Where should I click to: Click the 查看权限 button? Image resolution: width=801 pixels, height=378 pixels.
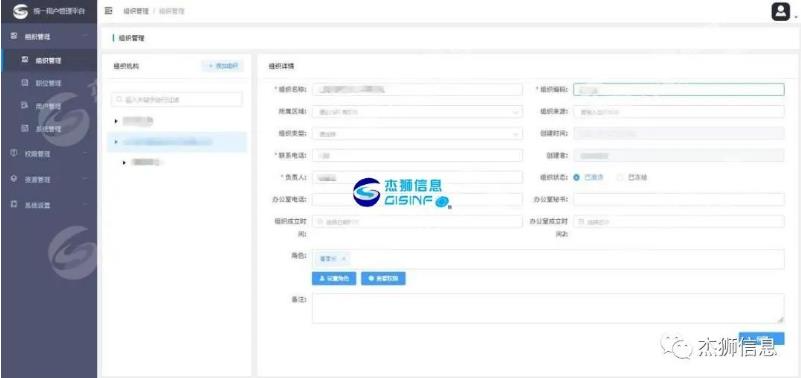point(383,278)
